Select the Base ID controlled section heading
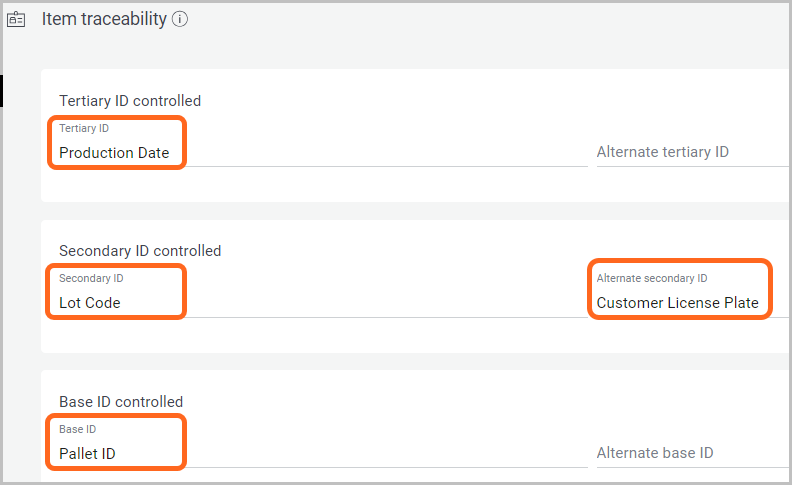792x485 pixels. 121,402
